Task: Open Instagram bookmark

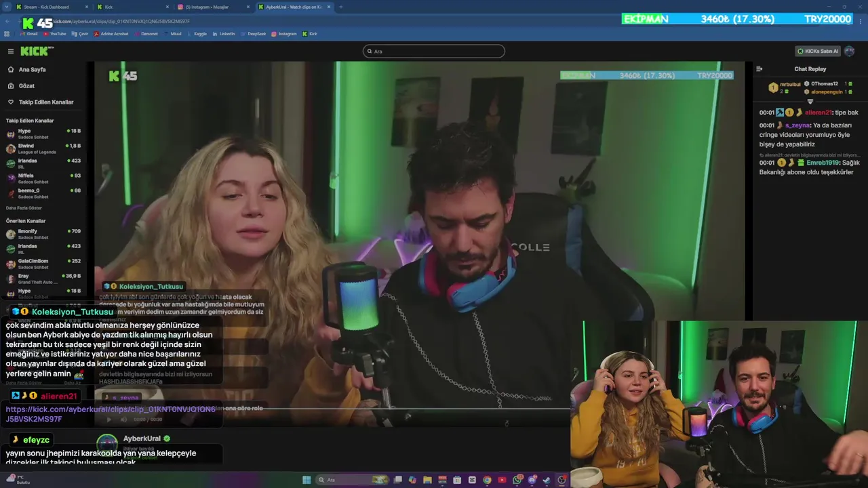Action: (284, 34)
